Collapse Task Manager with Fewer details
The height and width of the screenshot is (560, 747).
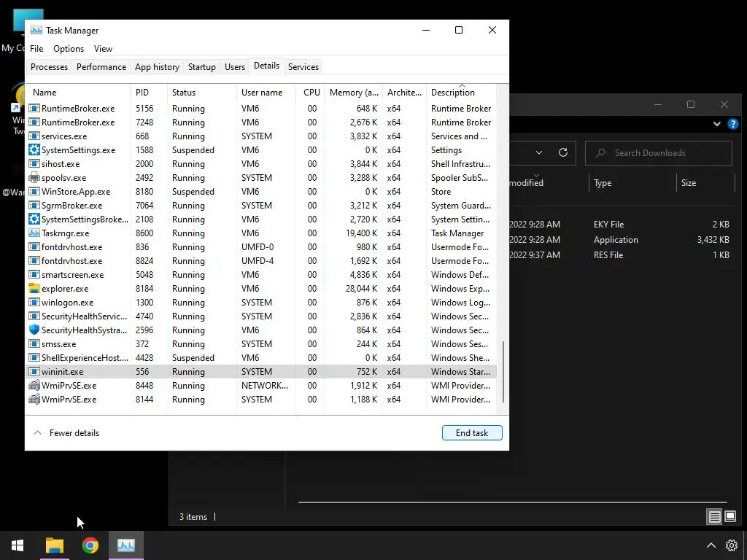(x=66, y=433)
